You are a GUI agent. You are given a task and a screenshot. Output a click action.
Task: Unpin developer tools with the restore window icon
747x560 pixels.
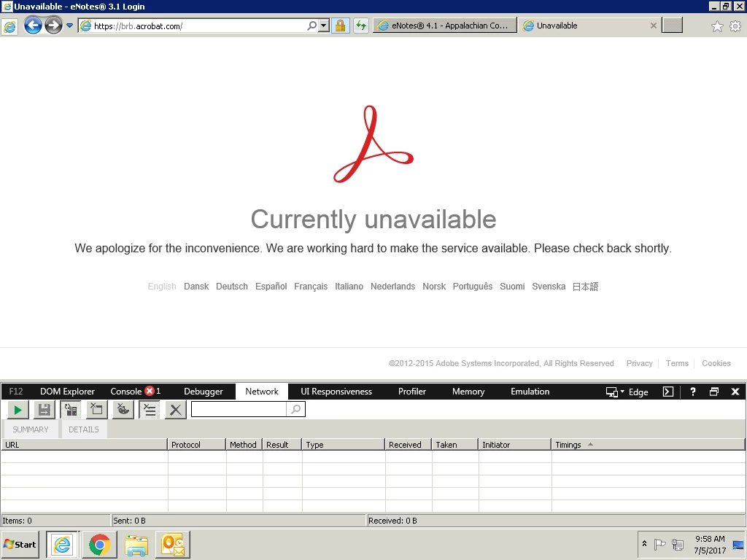click(713, 392)
